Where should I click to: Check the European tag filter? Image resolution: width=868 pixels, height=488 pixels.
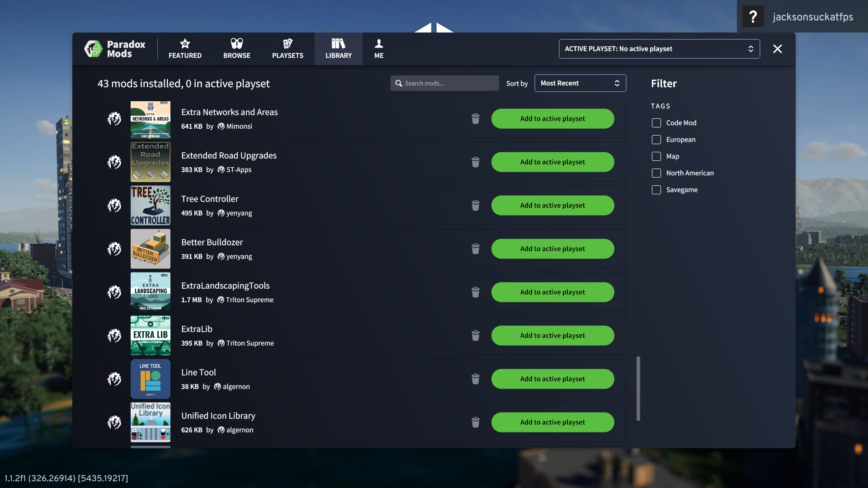point(656,140)
